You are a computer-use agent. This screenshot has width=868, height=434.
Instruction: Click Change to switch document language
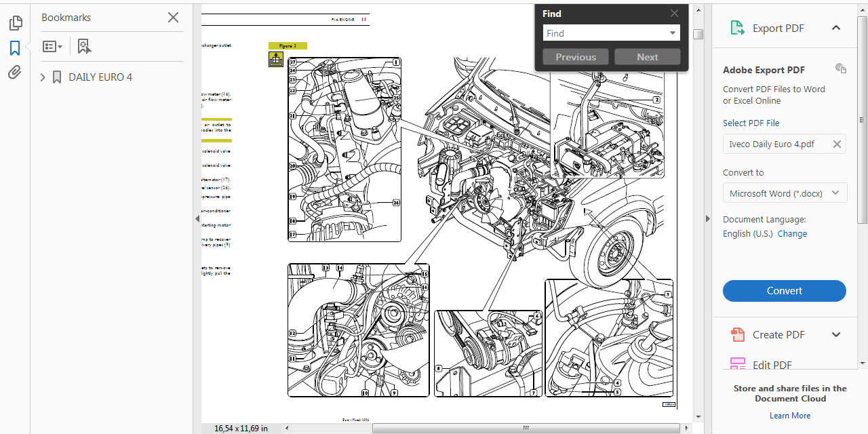[x=792, y=233]
